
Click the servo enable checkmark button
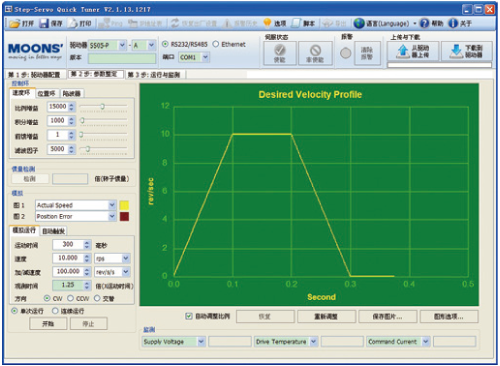(280, 53)
